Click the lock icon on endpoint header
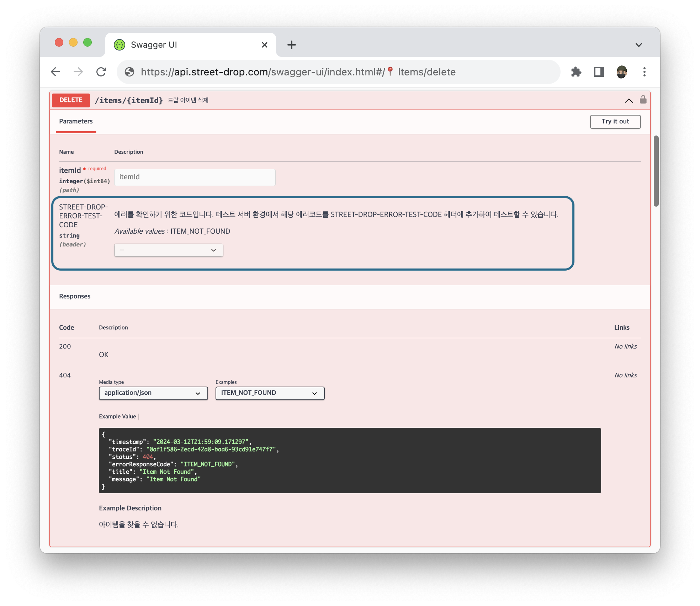The image size is (700, 606). point(643,100)
